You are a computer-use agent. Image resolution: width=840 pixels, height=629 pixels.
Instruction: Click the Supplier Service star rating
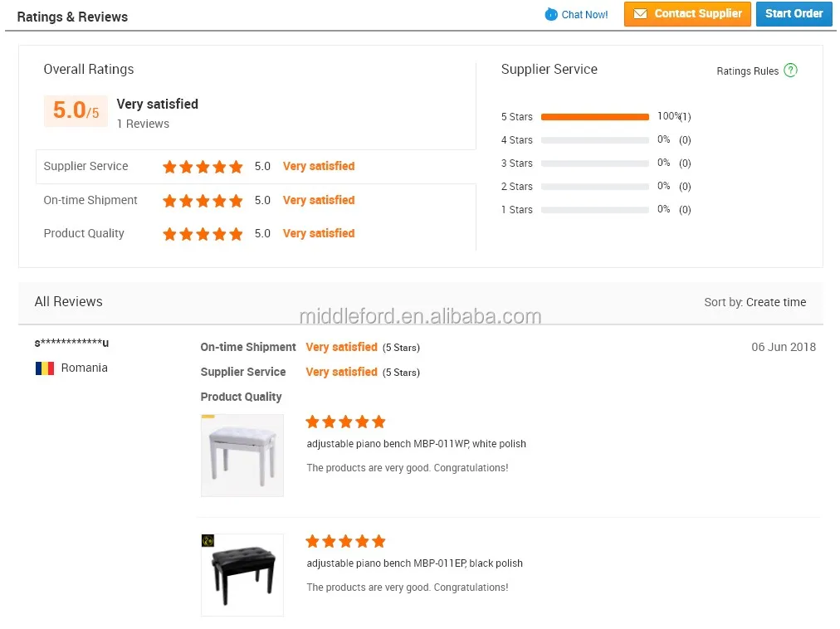203,167
